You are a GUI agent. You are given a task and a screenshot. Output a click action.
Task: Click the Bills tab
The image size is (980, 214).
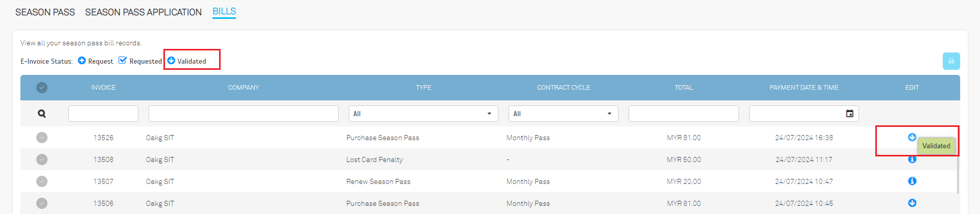pos(224,11)
